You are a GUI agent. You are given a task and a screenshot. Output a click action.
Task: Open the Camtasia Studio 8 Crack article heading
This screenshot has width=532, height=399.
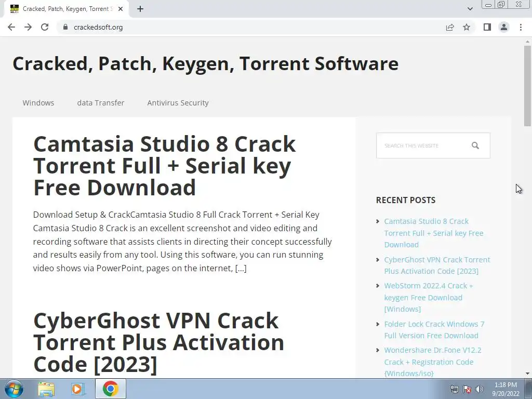pyautogui.click(x=165, y=166)
